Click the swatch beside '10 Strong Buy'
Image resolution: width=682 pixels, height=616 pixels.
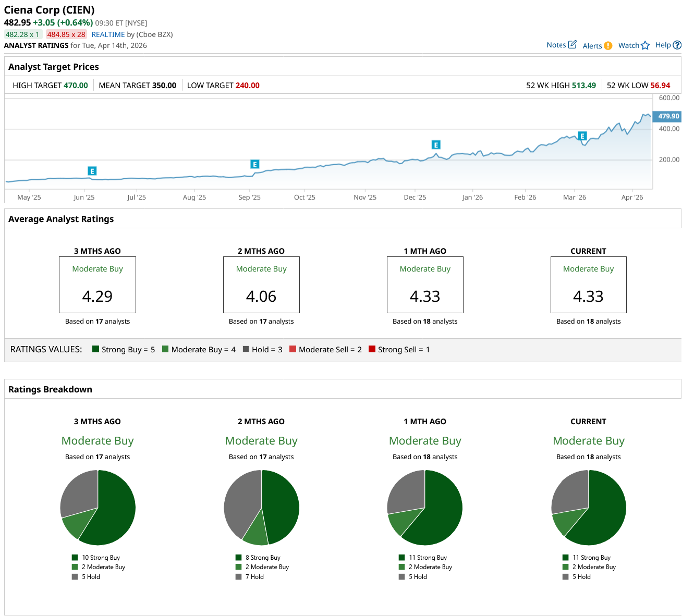[75, 558]
